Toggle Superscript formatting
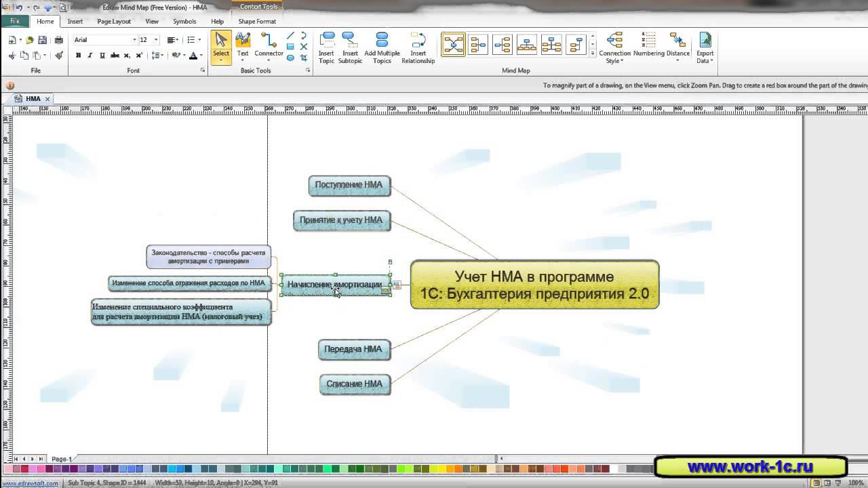Viewport: 868px width, 488px height. point(139,56)
